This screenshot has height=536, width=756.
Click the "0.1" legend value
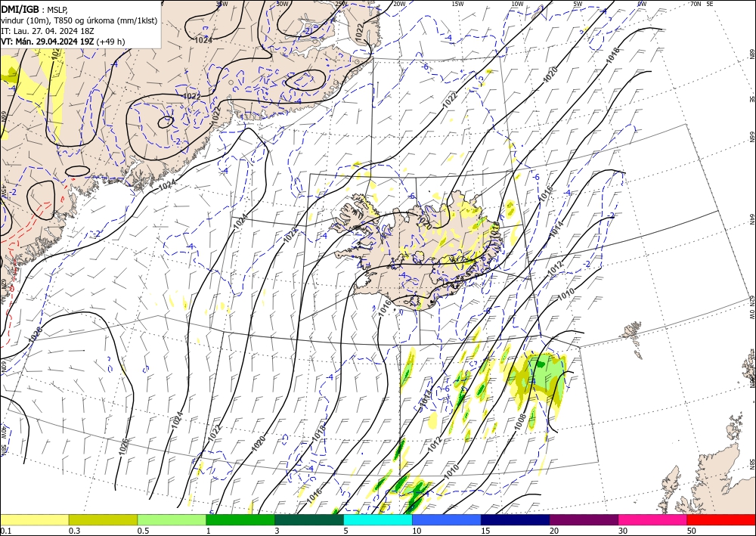pyautogui.click(x=5, y=531)
